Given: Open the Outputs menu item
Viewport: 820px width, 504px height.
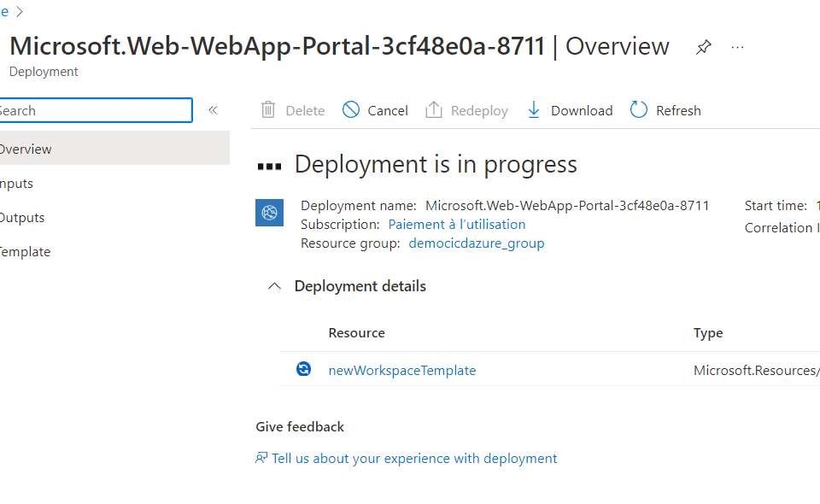Looking at the screenshot, I should coord(22,217).
